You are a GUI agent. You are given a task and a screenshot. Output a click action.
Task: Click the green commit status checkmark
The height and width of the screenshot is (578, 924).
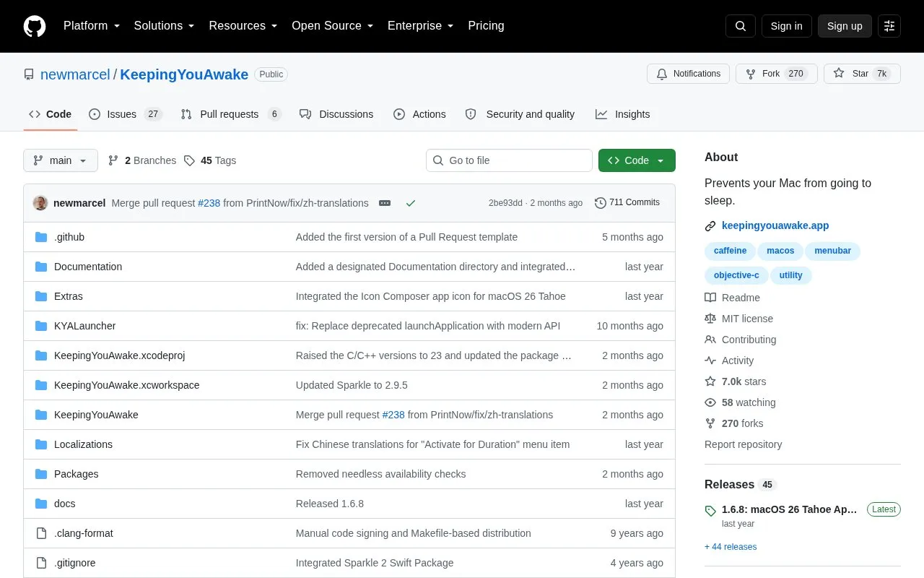411,203
